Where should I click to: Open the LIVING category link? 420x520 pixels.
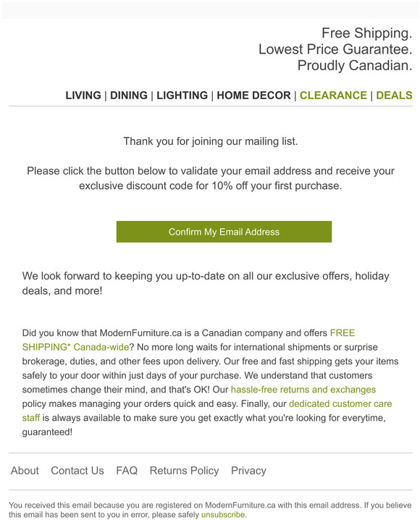click(x=83, y=96)
